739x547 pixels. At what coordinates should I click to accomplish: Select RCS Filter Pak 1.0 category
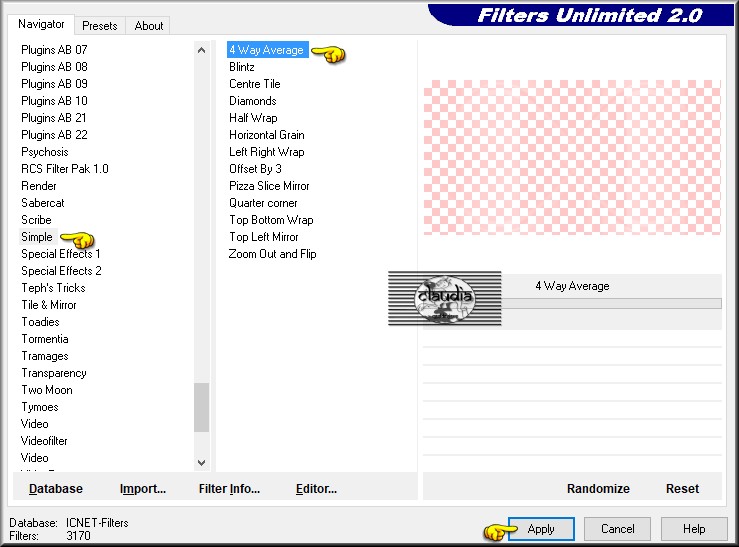(x=65, y=169)
